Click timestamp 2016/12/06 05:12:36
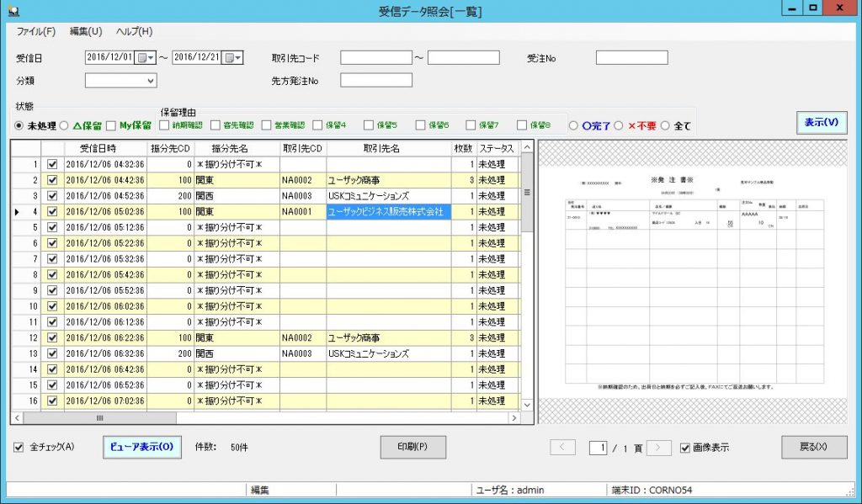The width and height of the screenshot is (862, 504). [x=105, y=227]
